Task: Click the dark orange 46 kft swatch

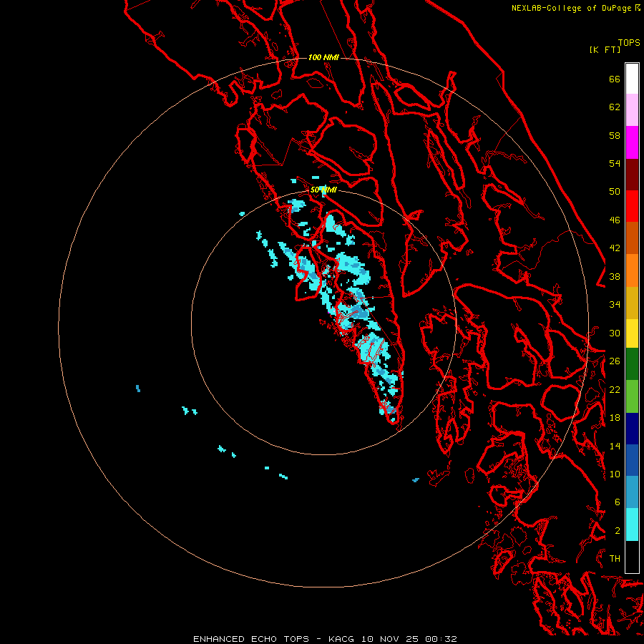Action: click(632, 238)
